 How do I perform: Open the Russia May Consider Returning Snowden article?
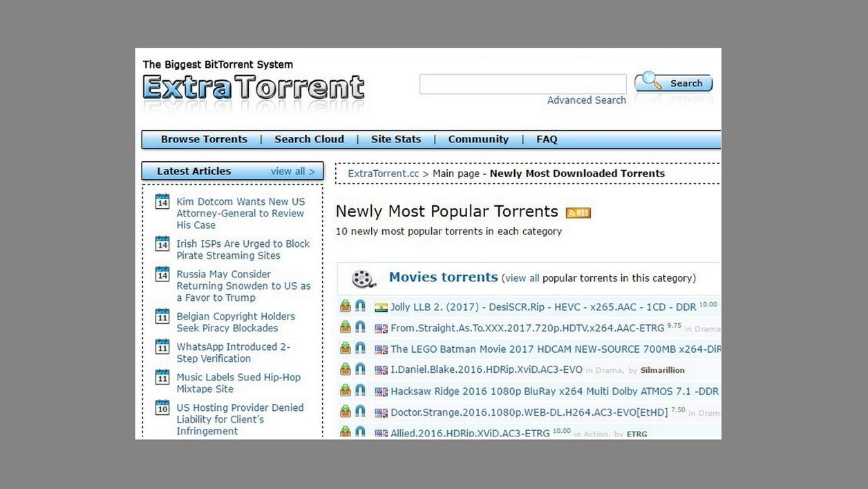243,286
